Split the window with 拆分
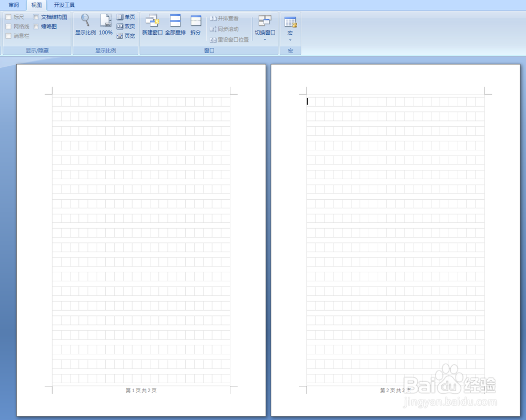This screenshot has width=526, height=420. 196,25
